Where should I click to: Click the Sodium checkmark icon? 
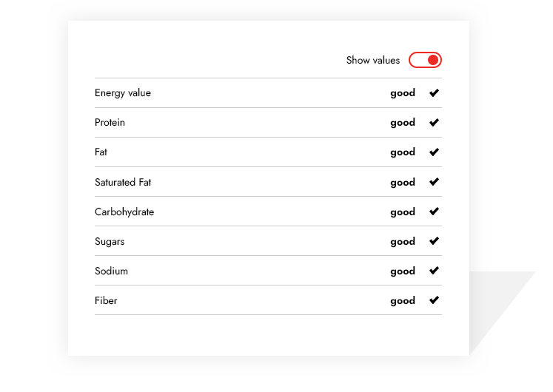point(434,271)
